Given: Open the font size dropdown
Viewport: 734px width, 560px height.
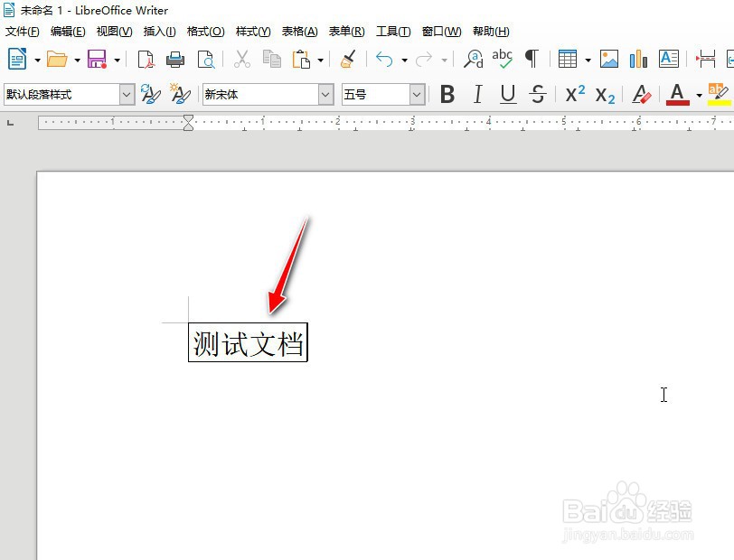Looking at the screenshot, I should point(417,94).
